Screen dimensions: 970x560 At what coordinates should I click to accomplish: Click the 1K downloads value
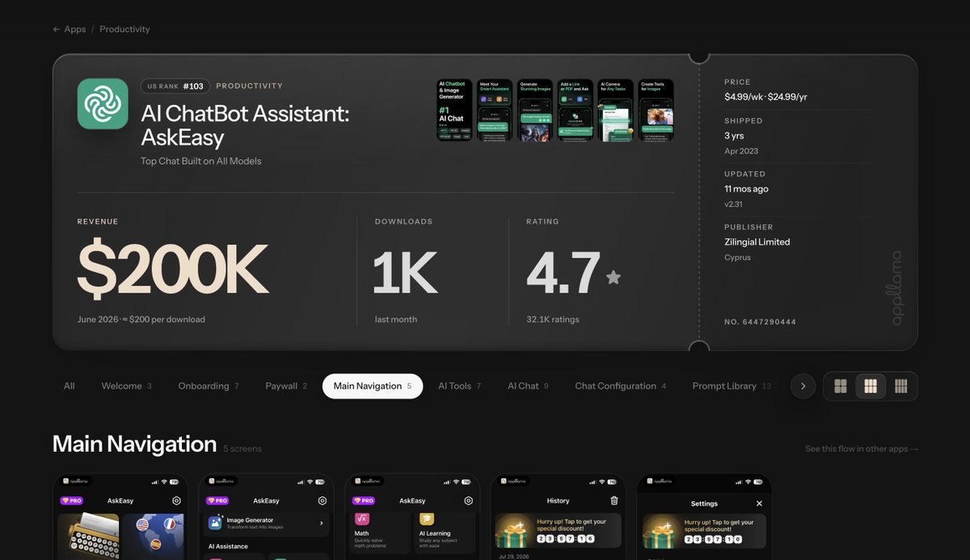[x=405, y=272]
